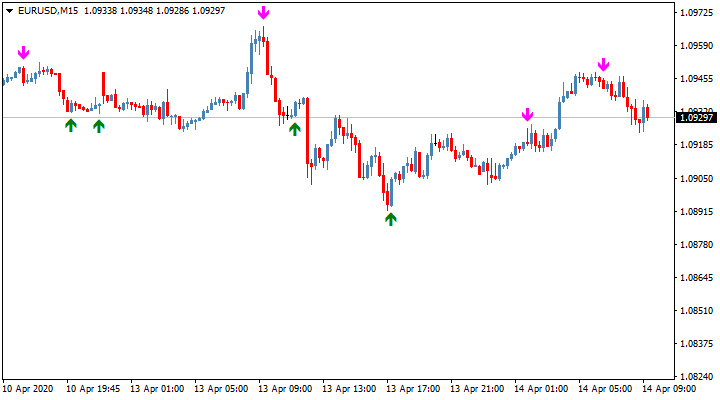The width and height of the screenshot is (720, 400).
Task: Click the 14 Apr 01:00 time label
Action: pyautogui.click(x=541, y=389)
